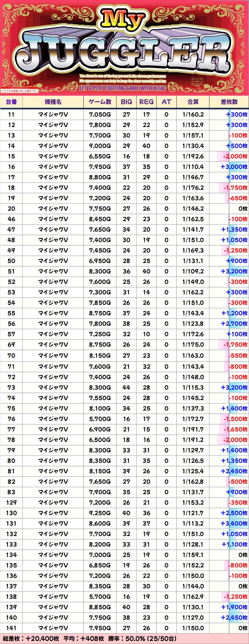249x644 pixels.
Task: Click the BIG count 44 for machine 73
Action: (127, 387)
